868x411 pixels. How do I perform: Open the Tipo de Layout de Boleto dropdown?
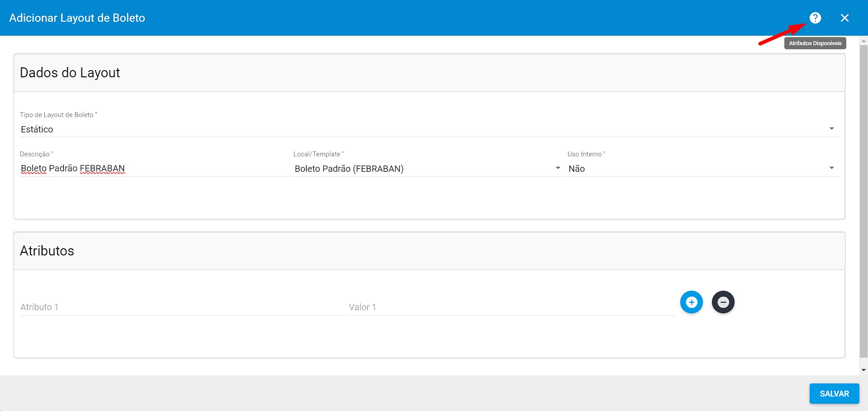pyautogui.click(x=429, y=129)
